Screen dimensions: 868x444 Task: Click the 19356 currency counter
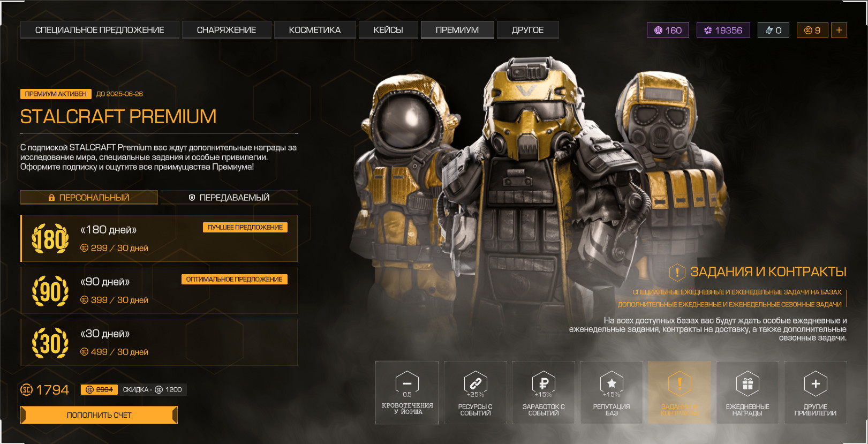tap(723, 31)
